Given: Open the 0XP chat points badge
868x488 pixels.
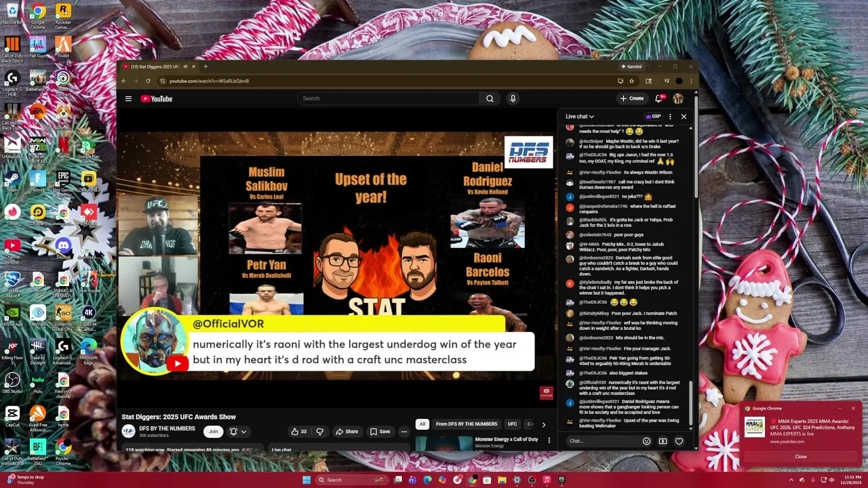Looking at the screenshot, I should (x=653, y=117).
